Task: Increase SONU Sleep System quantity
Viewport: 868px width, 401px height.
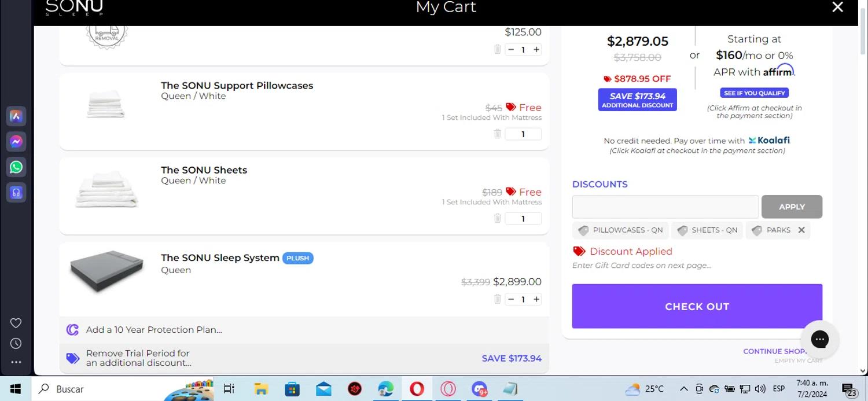Action: 536,299
